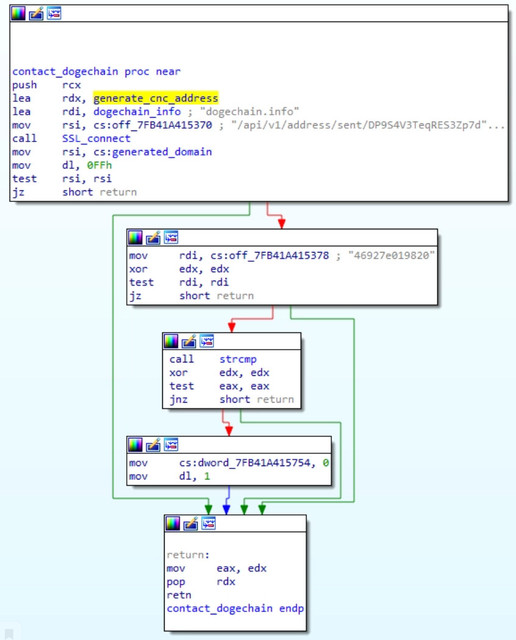Click edit icon of return block

point(191,523)
